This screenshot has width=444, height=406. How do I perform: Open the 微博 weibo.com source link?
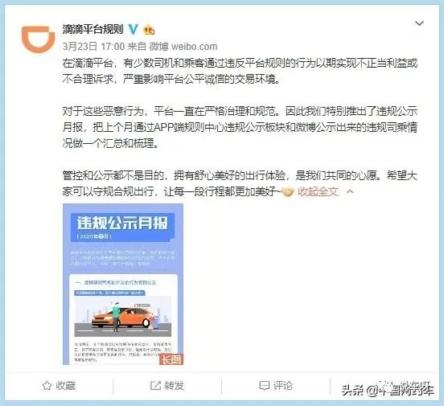(183, 46)
